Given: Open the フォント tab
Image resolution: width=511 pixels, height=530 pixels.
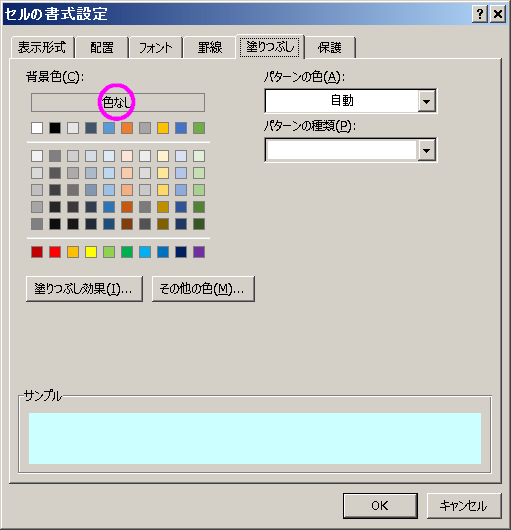Looking at the screenshot, I should (x=156, y=47).
